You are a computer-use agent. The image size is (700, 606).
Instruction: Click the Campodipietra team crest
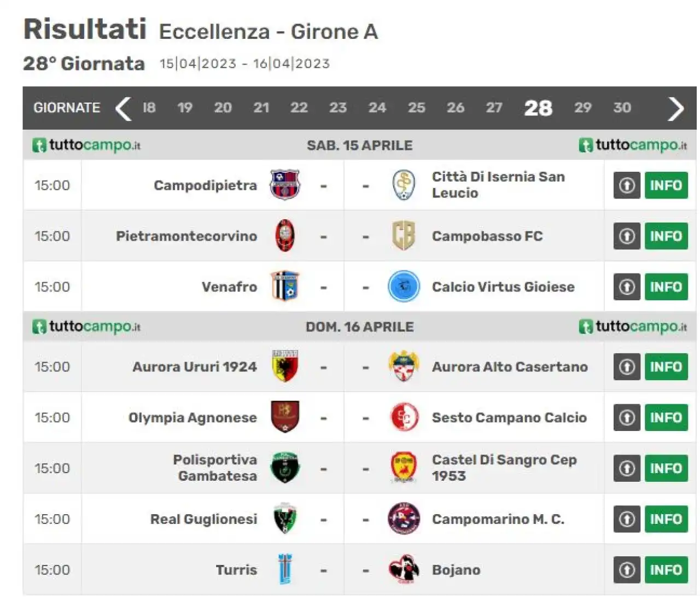tap(285, 185)
